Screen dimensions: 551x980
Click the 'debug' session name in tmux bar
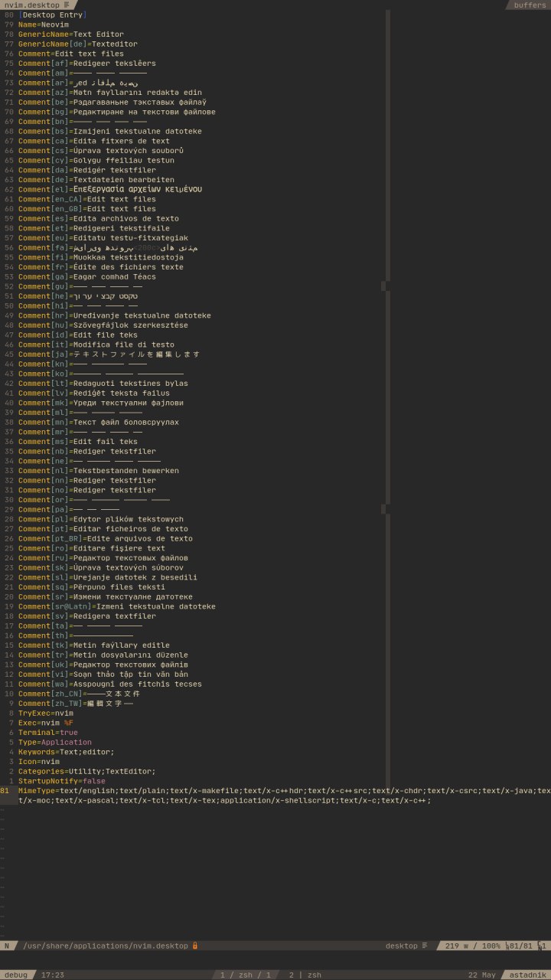[15, 975]
